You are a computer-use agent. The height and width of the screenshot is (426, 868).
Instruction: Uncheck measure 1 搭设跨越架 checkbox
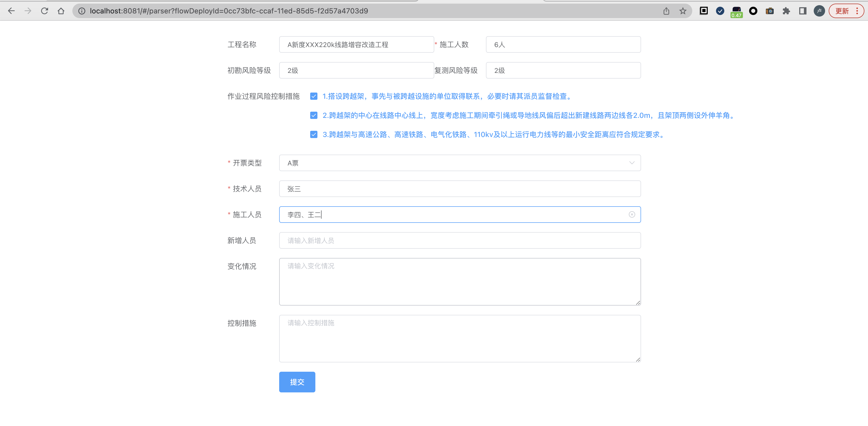314,96
